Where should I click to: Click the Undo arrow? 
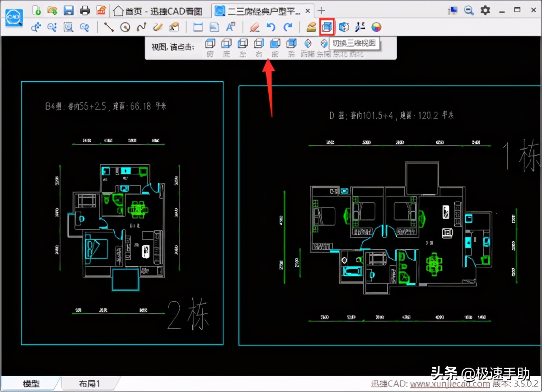point(271,27)
